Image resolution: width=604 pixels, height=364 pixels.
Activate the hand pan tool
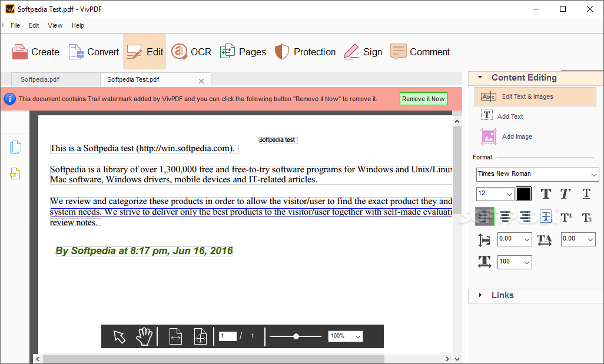(144, 336)
